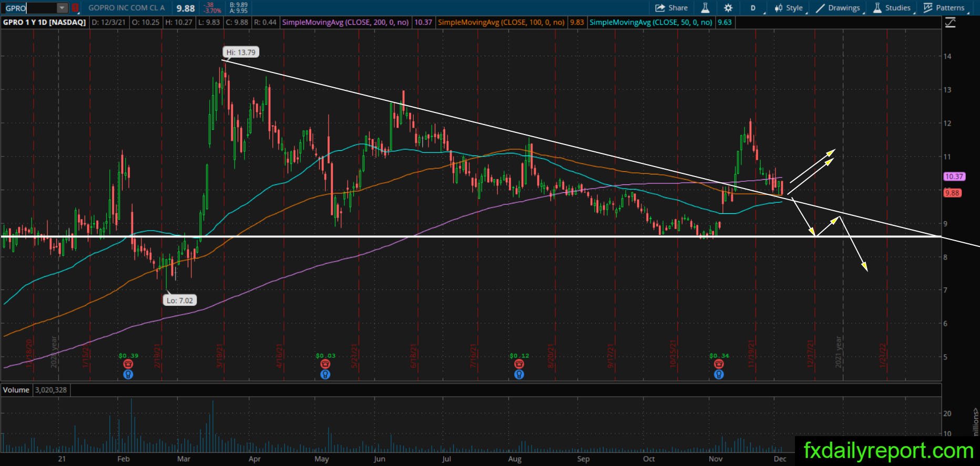Image resolution: width=980 pixels, height=466 pixels.
Task: Click the earnings phone icon under $0.03
Action: [325, 364]
